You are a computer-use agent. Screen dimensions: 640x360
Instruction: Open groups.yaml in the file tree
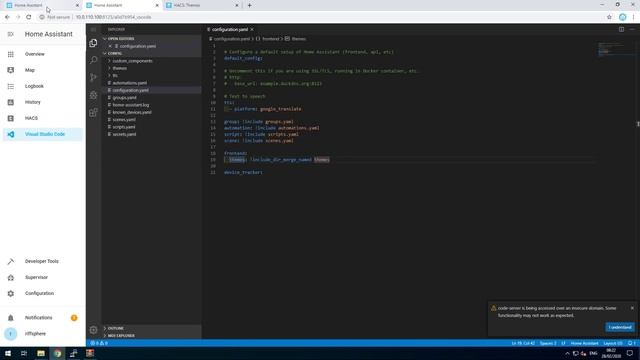tap(151, 98)
